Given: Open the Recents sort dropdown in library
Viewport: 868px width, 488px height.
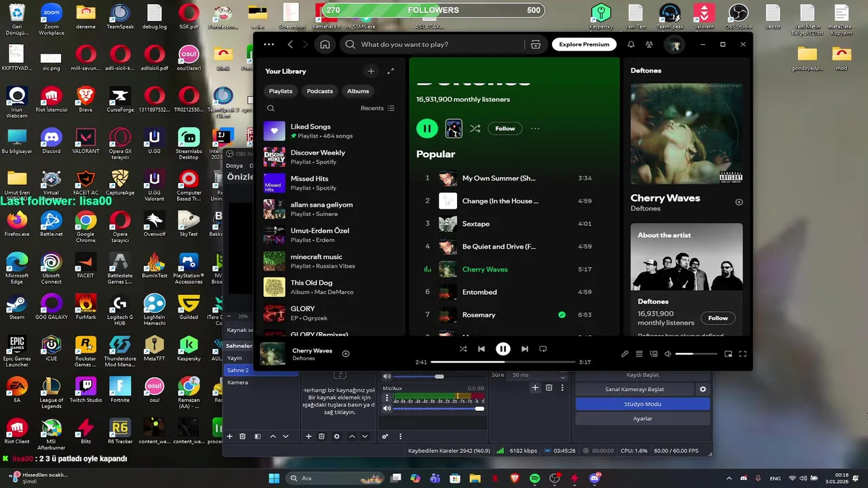Looking at the screenshot, I should pyautogui.click(x=378, y=108).
